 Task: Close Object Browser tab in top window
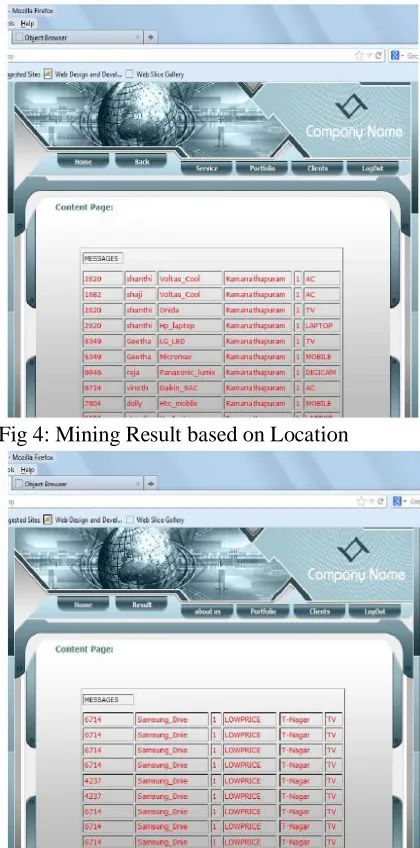tap(138, 37)
